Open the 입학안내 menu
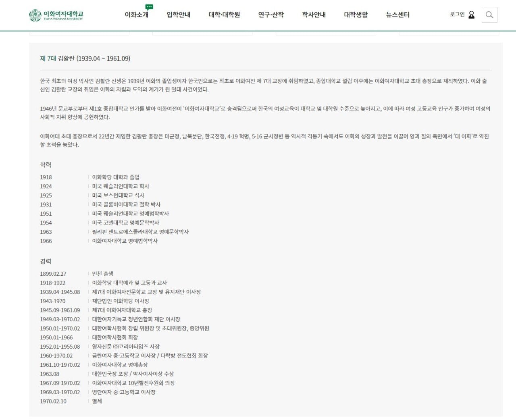Screen dimensions: 516x420 point(179,15)
